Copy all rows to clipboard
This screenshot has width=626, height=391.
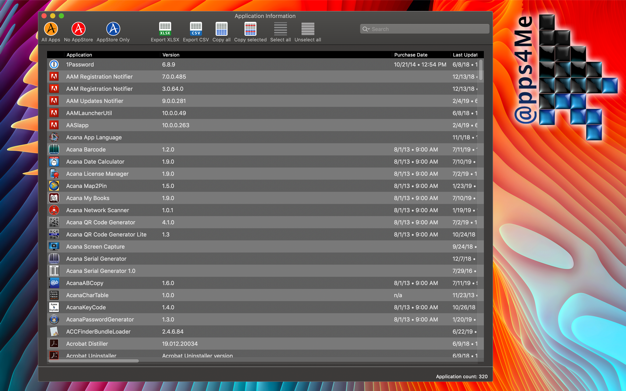click(x=222, y=32)
